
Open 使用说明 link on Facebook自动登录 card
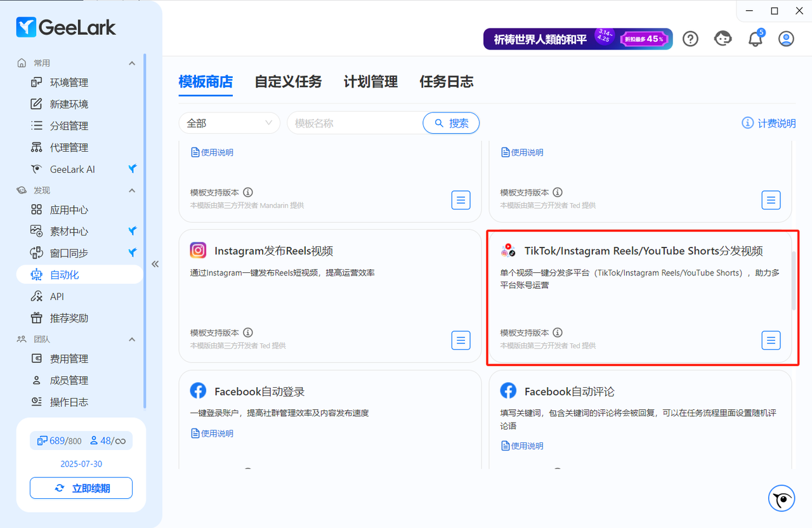pos(212,433)
